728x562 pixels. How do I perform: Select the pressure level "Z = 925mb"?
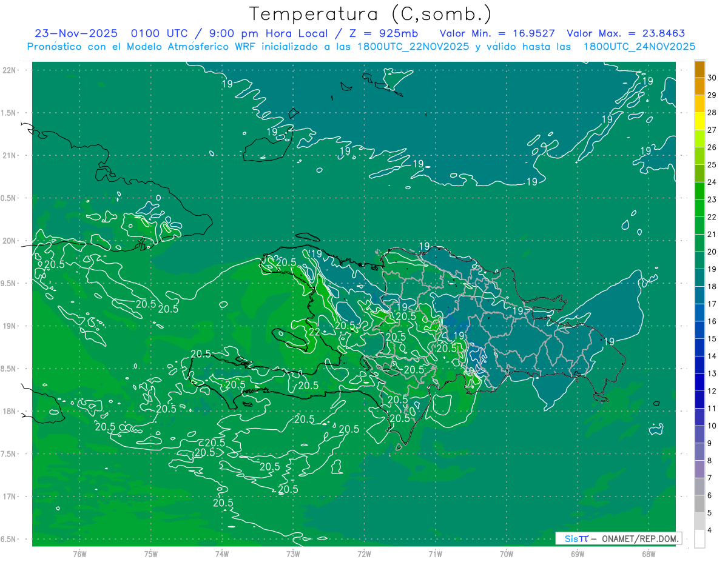(383, 33)
